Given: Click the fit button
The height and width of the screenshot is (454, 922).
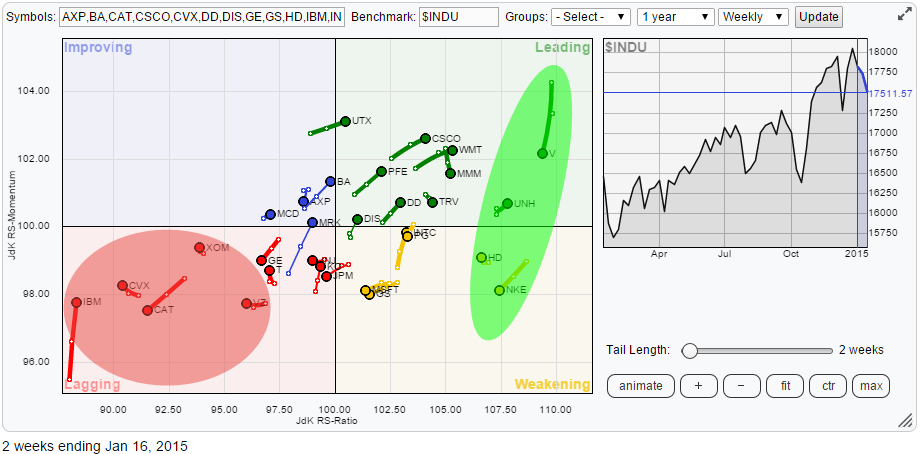Looking at the screenshot, I should coord(784,386).
